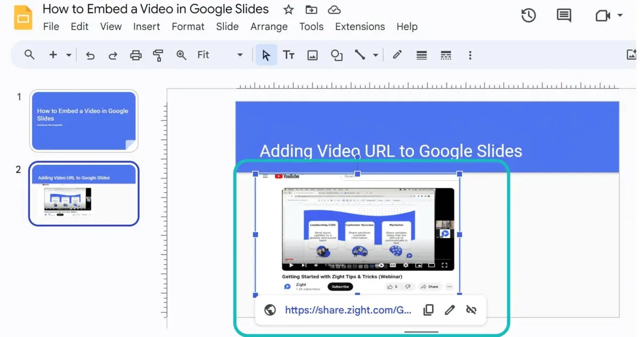644x337 pixels.
Task: Open the View menu
Action: [111, 27]
